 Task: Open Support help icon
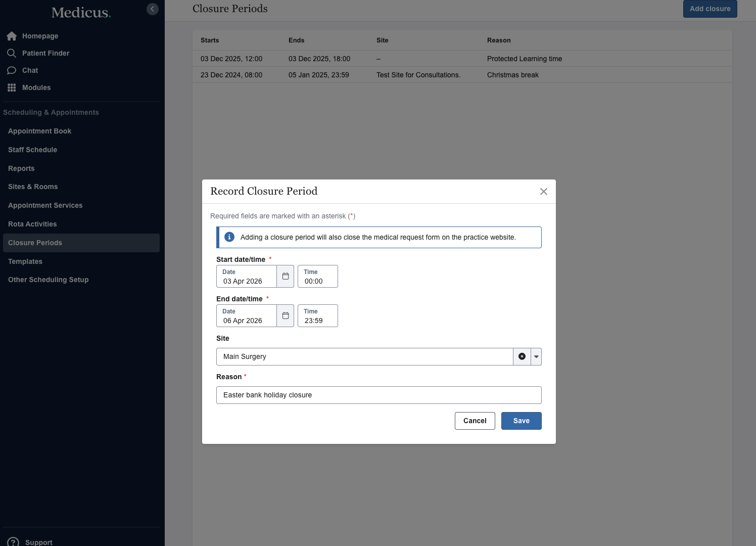point(13,542)
